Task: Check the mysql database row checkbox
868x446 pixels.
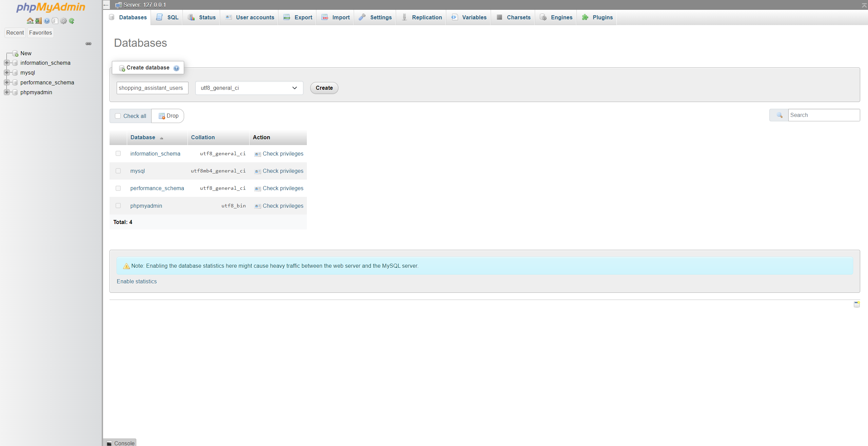Action: click(x=118, y=171)
